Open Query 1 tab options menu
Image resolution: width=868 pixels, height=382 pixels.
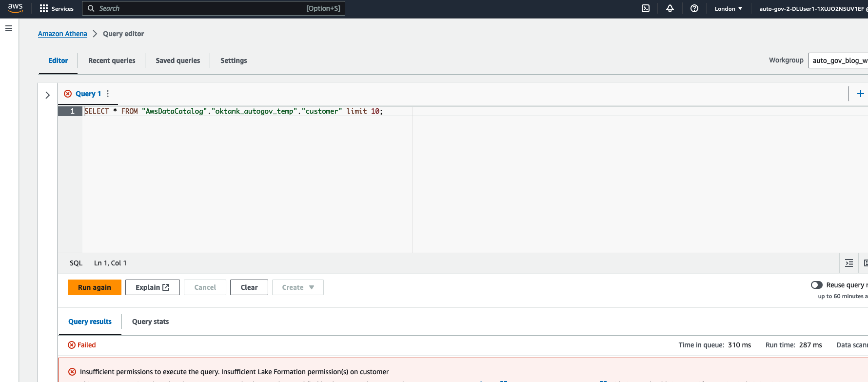pyautogui.click(x=108, y=94)
